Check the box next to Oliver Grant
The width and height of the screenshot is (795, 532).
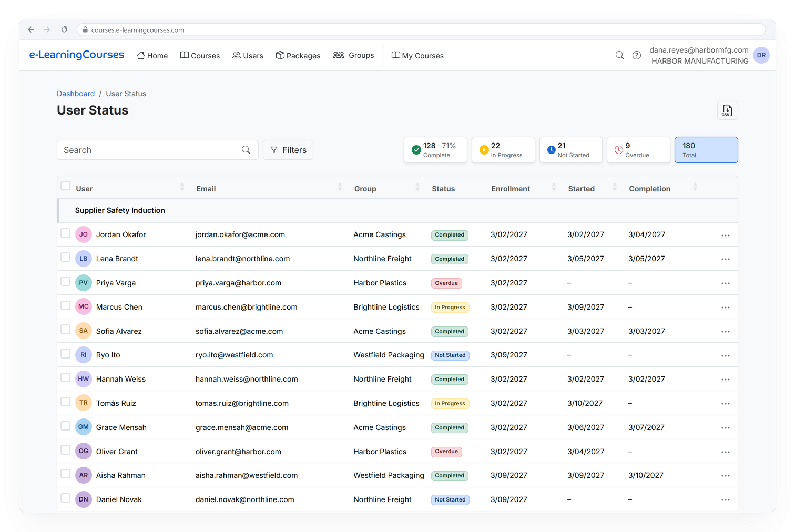(x=66, y=449)
